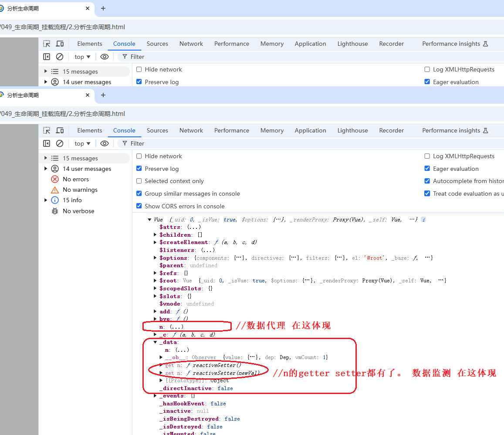Uncheck Group similar messages in console

(x=139, y=194)
